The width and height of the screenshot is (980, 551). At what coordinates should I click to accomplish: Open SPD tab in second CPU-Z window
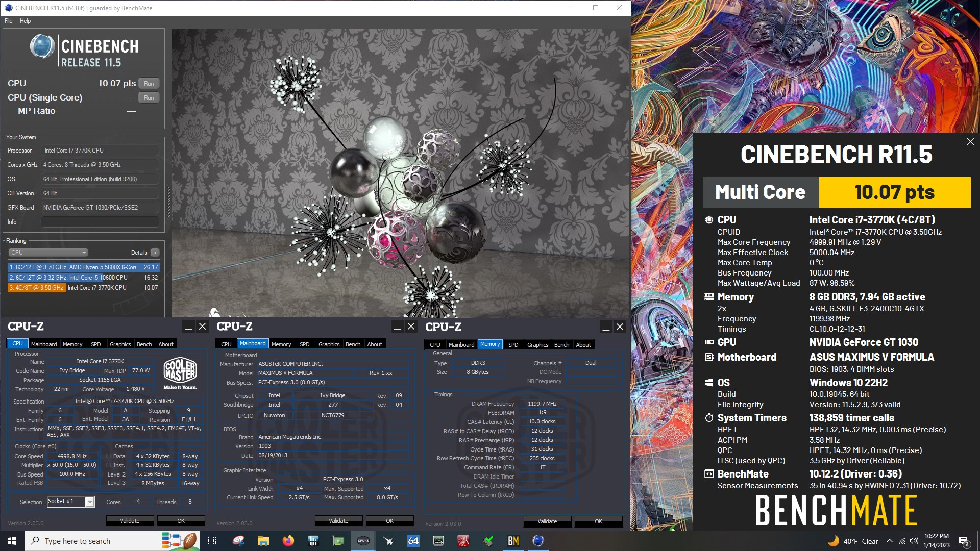click(305, 344)
